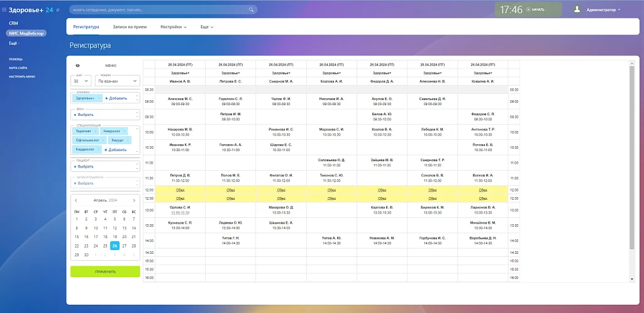Select April 26 in the calendar
Viewport: 644px width, 313px height.
point(114,246)
